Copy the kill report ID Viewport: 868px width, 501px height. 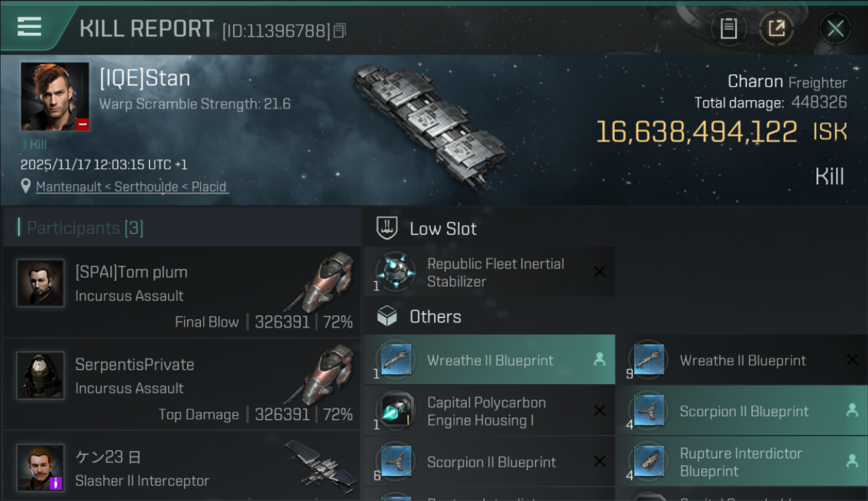(x=340, y=31)
